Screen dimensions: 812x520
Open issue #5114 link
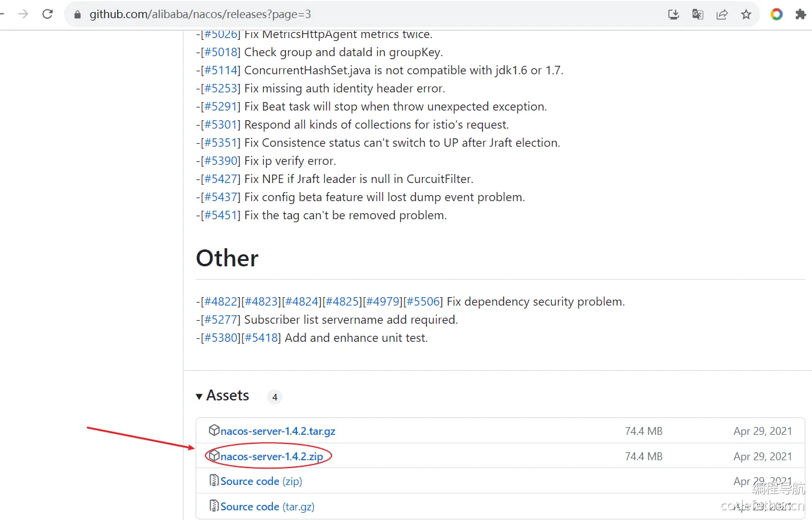[x=220, y=71]
